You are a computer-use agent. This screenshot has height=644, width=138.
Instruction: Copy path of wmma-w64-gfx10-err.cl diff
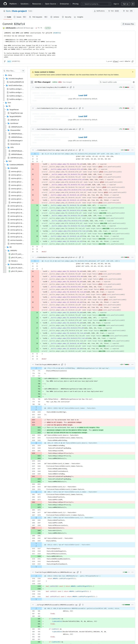[80, 257]
